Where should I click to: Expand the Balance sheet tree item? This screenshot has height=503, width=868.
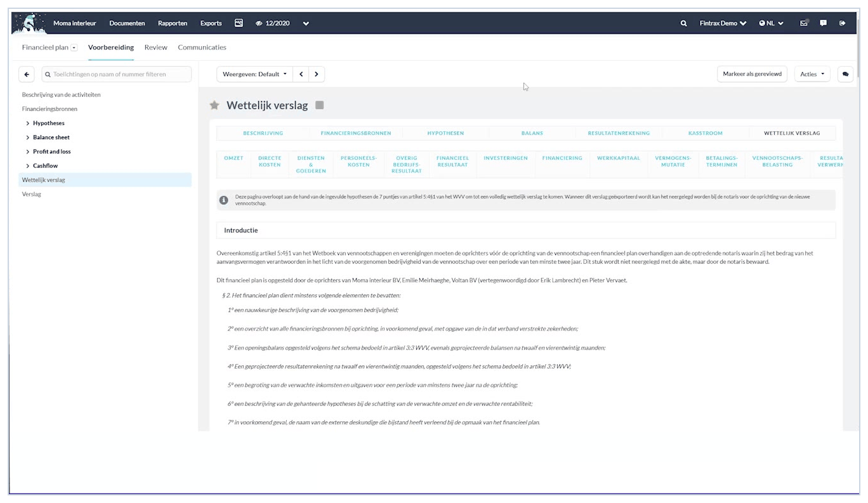(28, 138)
